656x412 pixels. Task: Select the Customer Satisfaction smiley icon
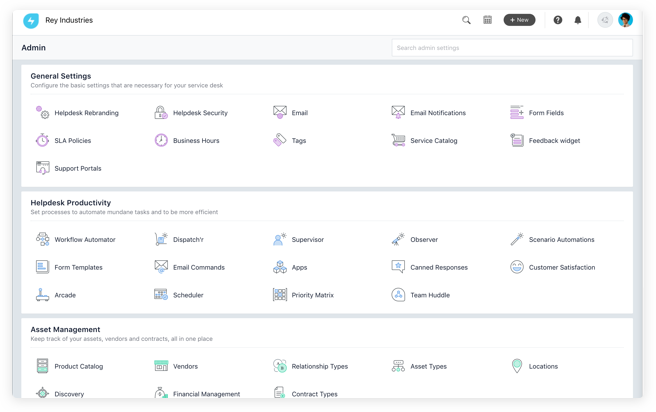[517, 267]
